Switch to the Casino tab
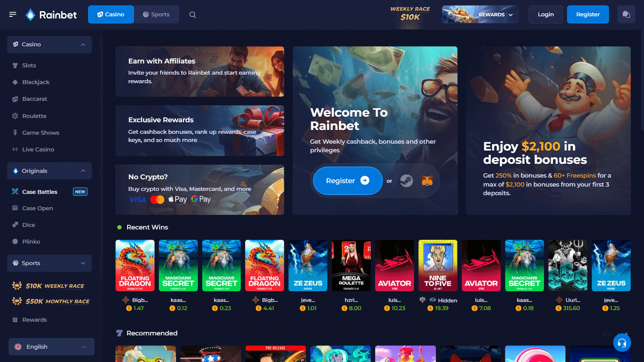 pos(111,15)
